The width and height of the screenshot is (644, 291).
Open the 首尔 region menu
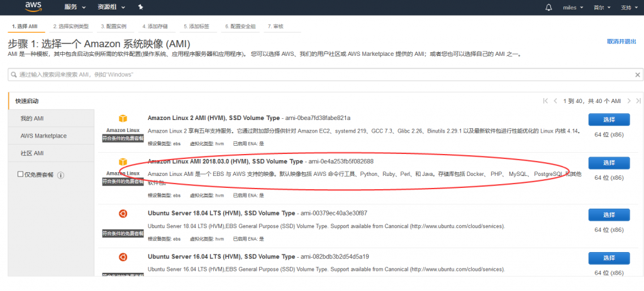point(602,8)
